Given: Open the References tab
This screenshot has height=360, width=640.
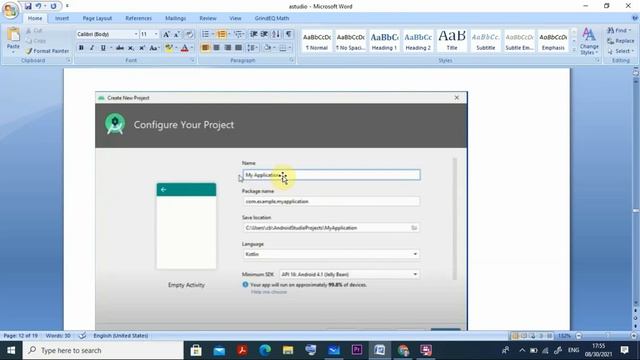Looking at the screenshot, I should coord(138,18).
